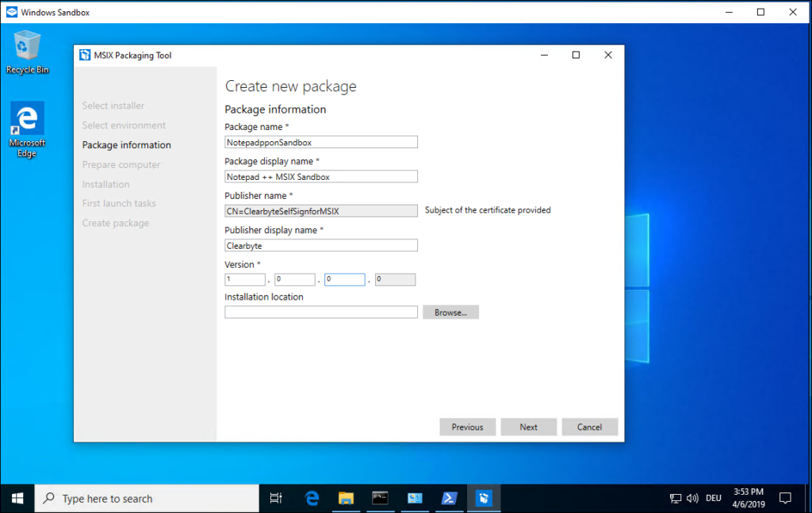The image size is (812, 513).
Task: Switch to PowerShell in the taskbar
Action: 449,498
